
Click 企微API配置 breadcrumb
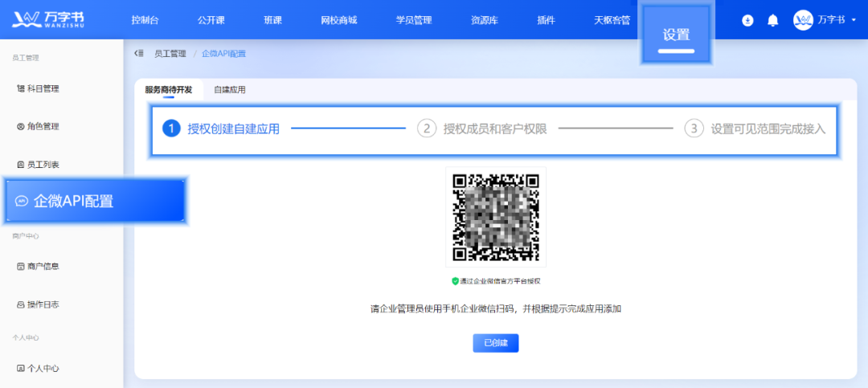223,54
